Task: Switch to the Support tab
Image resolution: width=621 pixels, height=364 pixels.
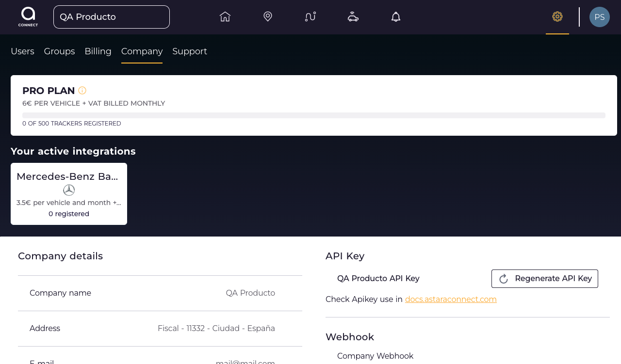Action: click(190, 51)
